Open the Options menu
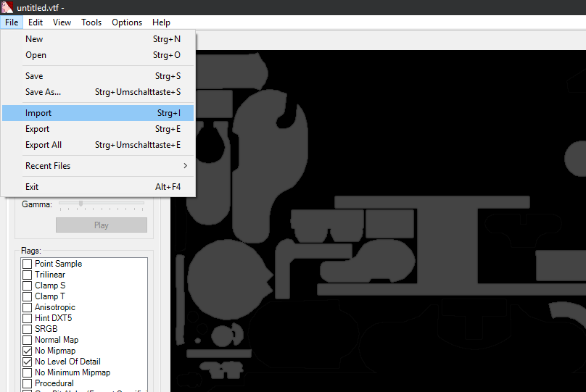Screen dimensions: 586x392 127,22
